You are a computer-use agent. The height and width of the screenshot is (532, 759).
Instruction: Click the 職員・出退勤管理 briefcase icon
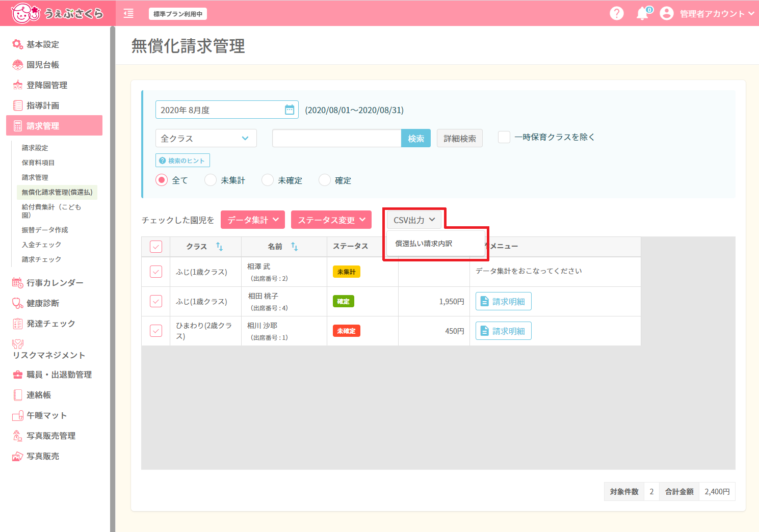click(18, 375)
